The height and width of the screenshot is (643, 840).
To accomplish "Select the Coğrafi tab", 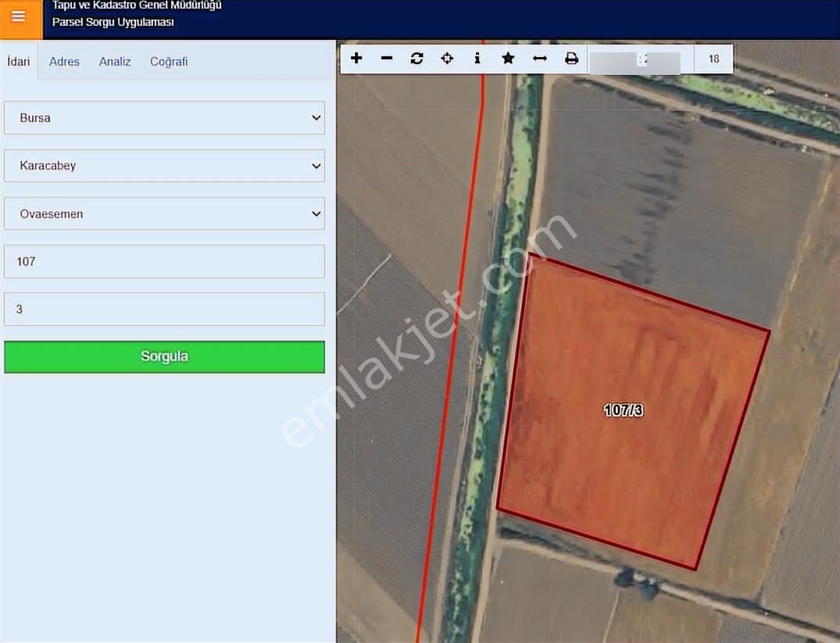I will 169,62.
